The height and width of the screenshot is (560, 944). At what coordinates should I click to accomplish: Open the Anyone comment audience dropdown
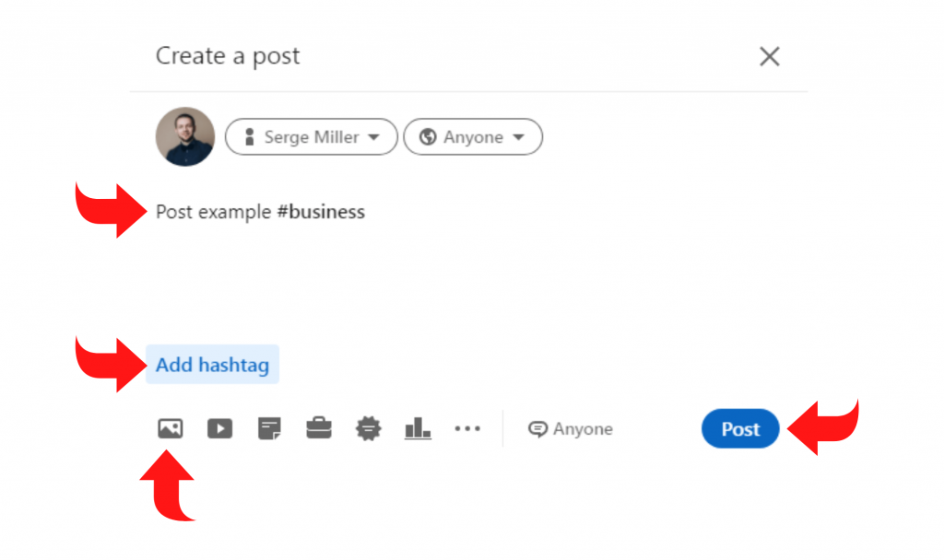[570, 428]
